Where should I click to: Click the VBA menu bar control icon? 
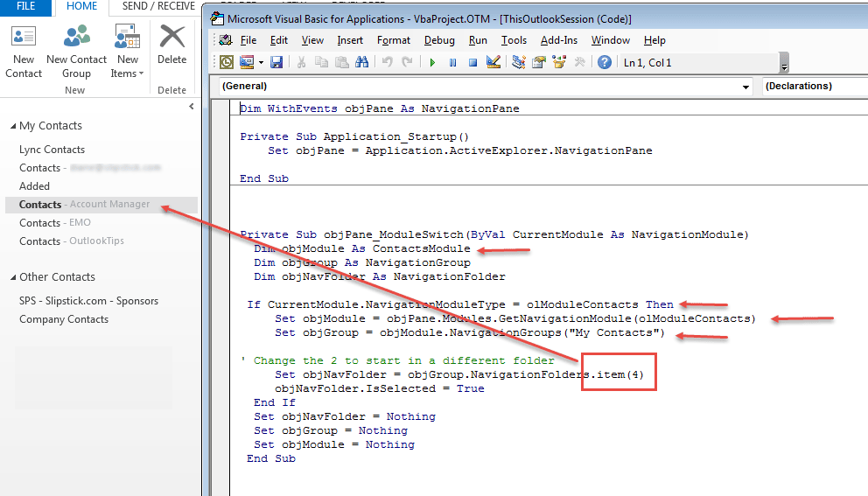(x=225, y=40)
